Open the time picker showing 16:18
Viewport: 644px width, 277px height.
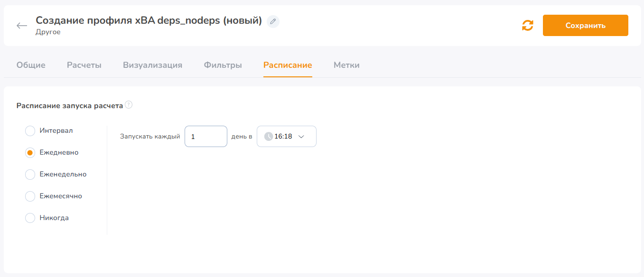point(287,136)
